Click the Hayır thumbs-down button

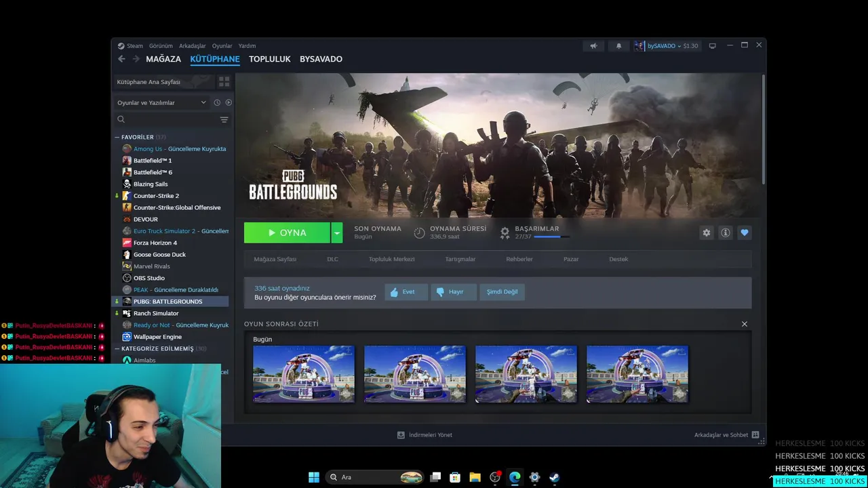pos(454,291)
